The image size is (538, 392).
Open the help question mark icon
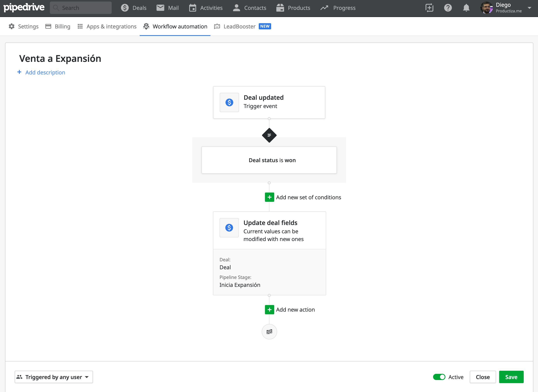click(448, 8)
